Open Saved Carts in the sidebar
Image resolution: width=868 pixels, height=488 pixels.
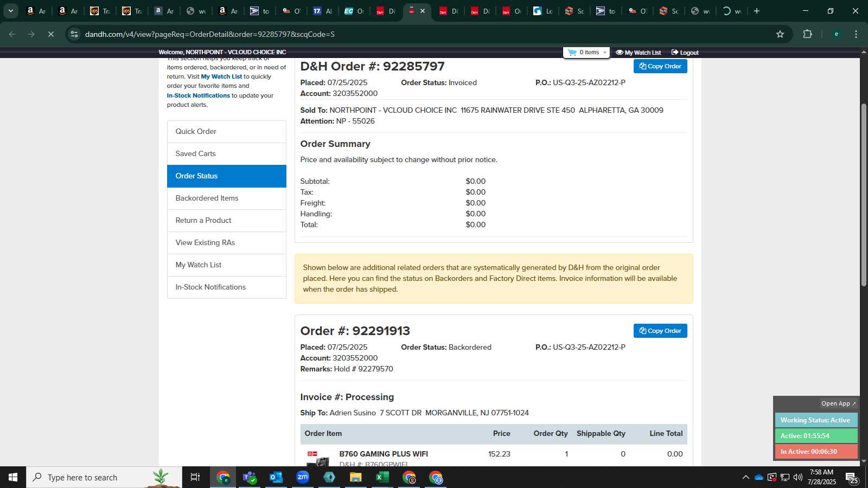pos(227,154)
